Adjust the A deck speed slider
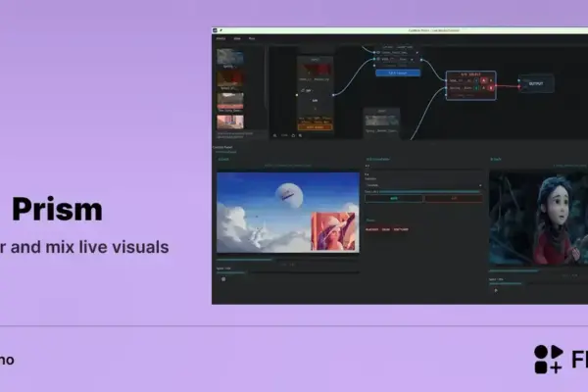Viewport: 588px width, 392px height. 287,272
